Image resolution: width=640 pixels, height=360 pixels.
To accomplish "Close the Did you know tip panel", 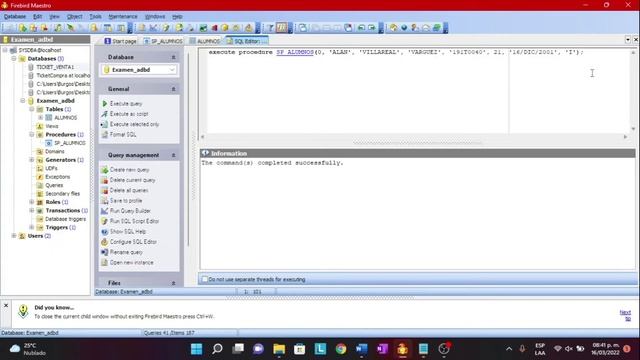I will point(6,305).
